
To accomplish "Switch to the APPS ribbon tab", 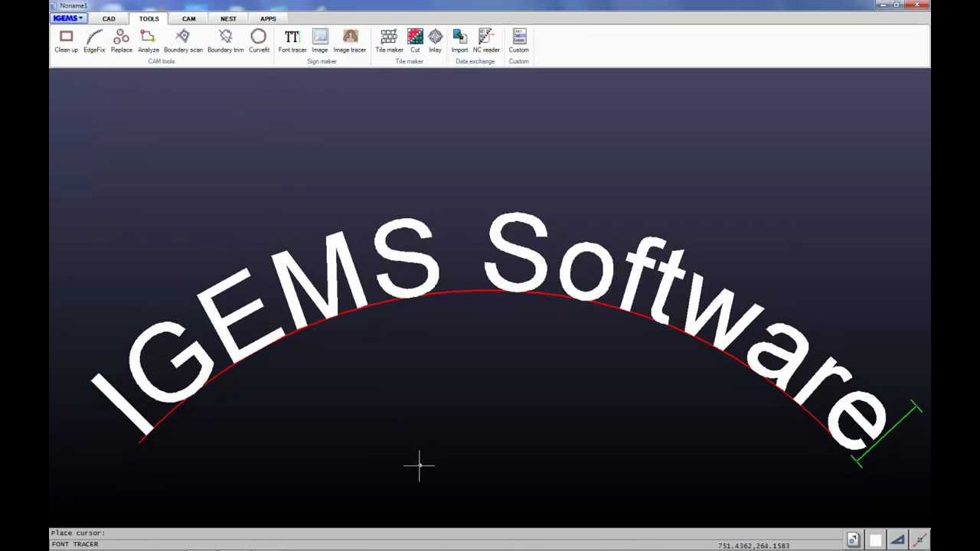I will pos(268,18).
